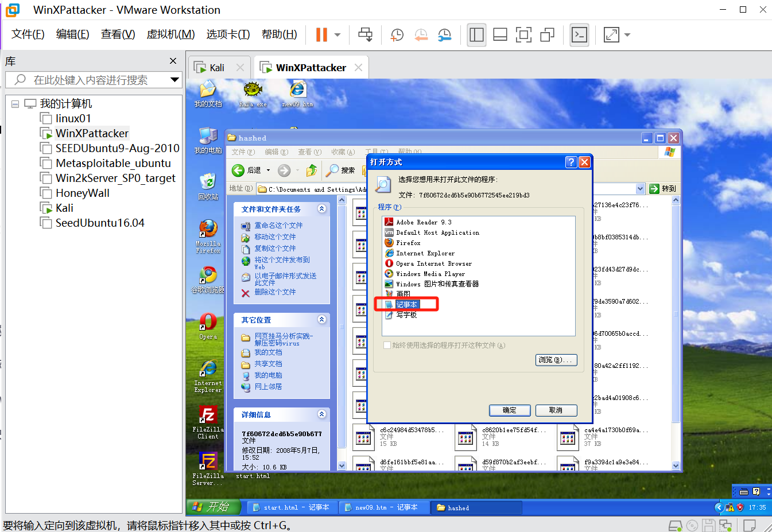Choose Firefox in the program list
772x532 pixels.
(408, 243)
